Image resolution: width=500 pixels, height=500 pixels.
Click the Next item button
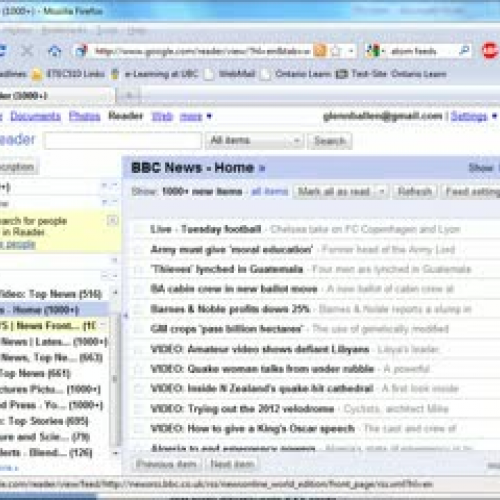pos(233,464)
